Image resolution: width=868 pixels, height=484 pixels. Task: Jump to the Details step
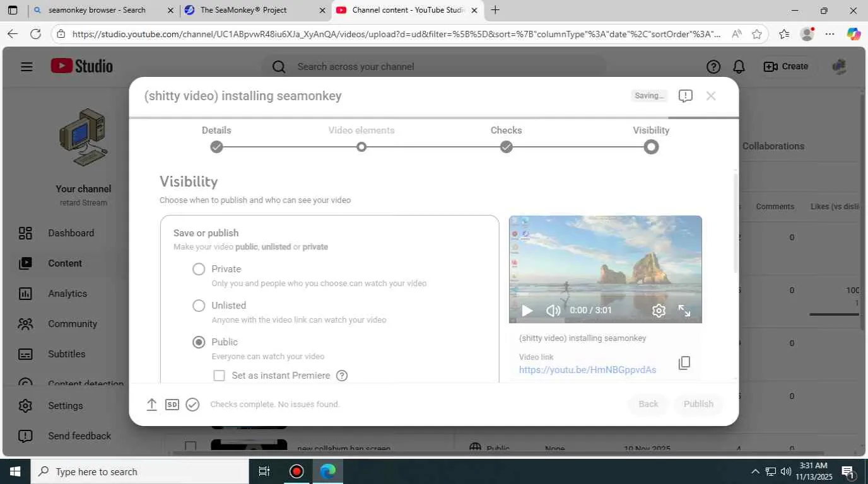[x=216, y=139]
